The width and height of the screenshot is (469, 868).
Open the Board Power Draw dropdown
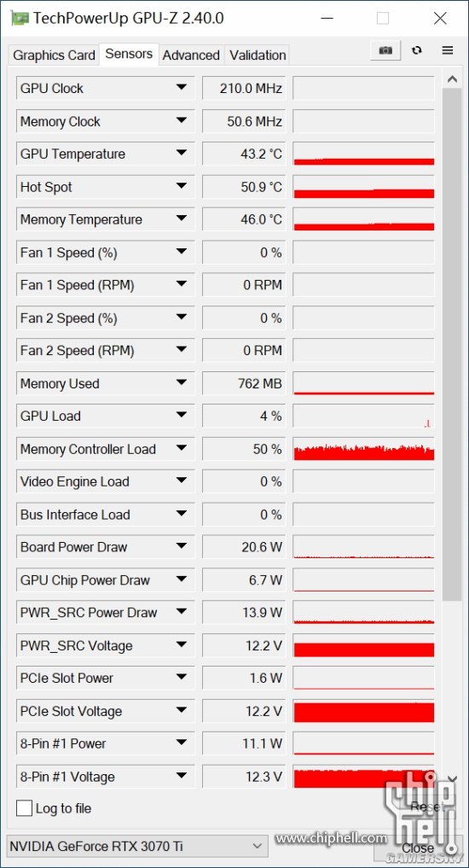click(x=181, y=547)
